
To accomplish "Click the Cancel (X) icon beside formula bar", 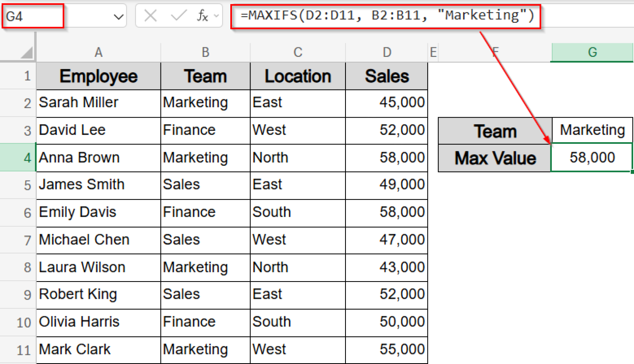I will click(151, 15).
